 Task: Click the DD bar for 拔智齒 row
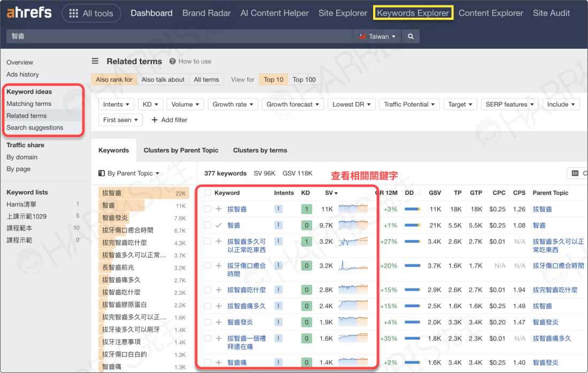[x=413, y=209]
